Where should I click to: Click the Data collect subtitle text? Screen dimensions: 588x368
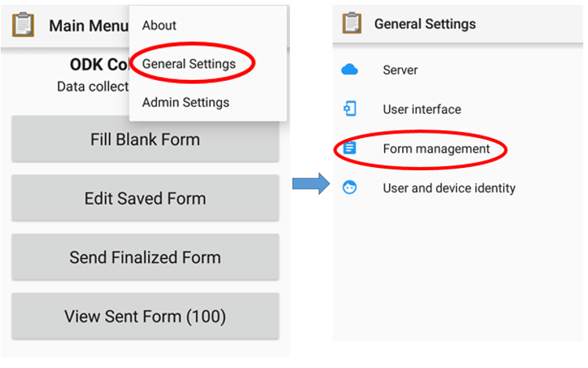click(93, 86)
